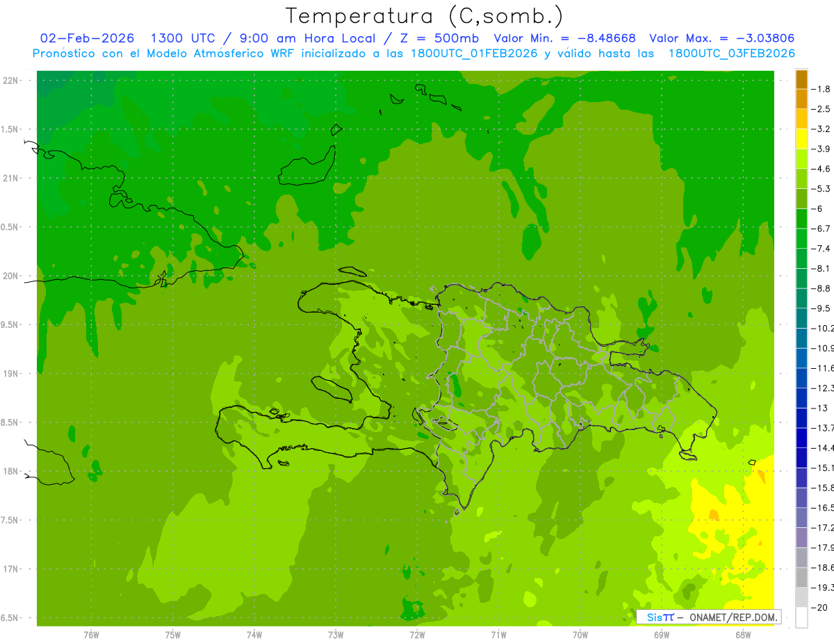Click the '-13.7' colorbar label

822,427
